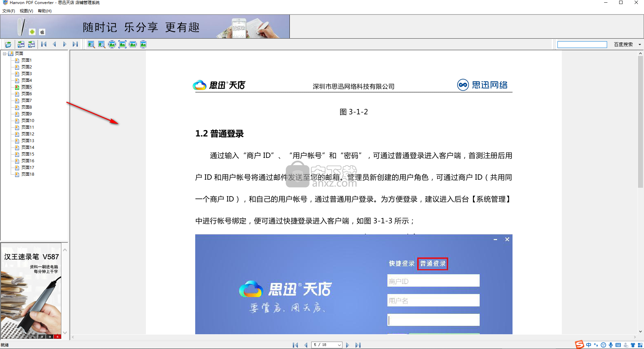Toggle Chinese/English input mode
Viewport: 644px width, 349px height.
pyautogui.click(x=589, y=345)
